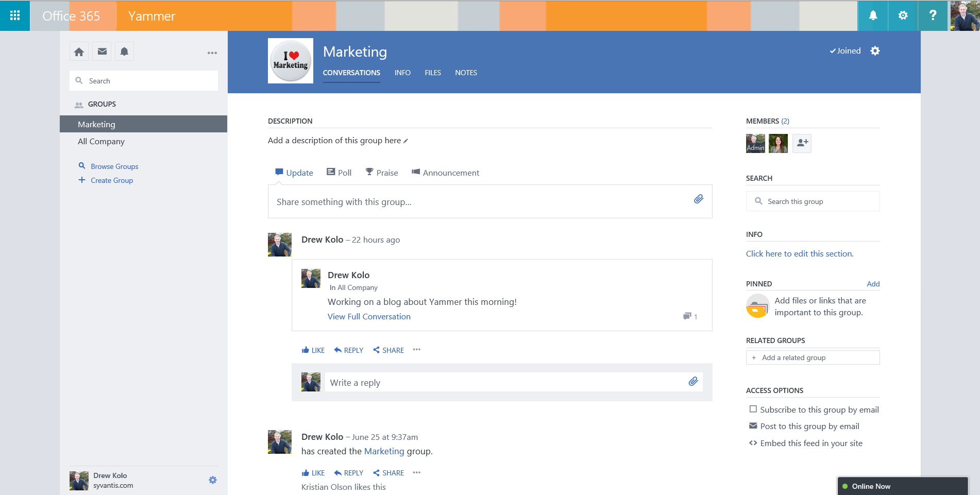980x495 pixels.
Task: Open Browse Groups link
Action: [x=114, y=166]
